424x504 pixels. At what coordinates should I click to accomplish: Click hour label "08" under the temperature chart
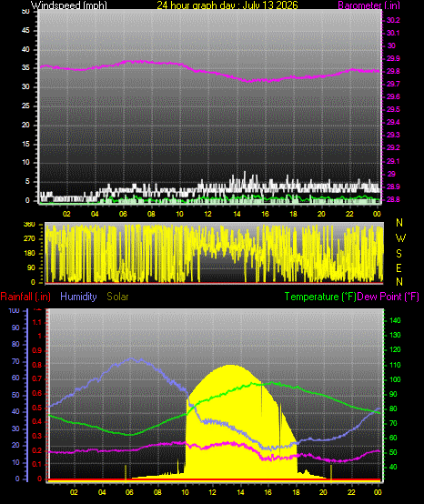[x=157, y=492]
